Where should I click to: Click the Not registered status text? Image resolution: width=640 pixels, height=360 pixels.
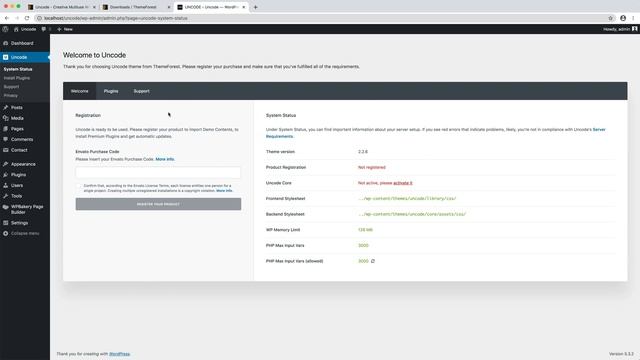372,167
